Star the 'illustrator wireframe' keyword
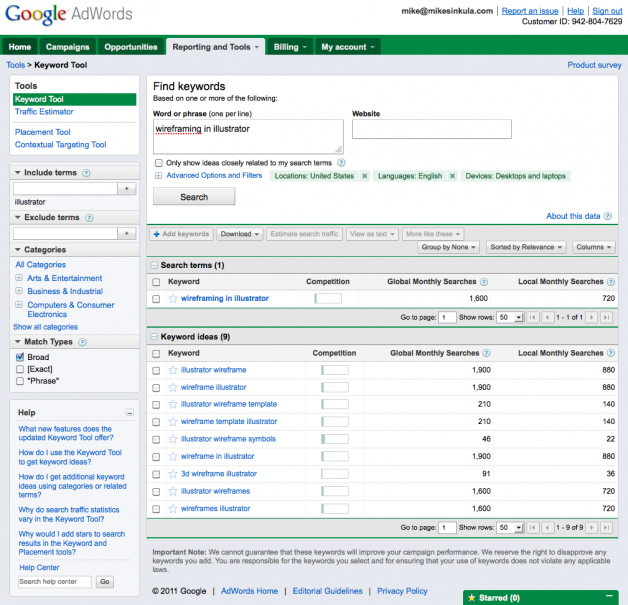The image size is (628, 605). (173, 370)
